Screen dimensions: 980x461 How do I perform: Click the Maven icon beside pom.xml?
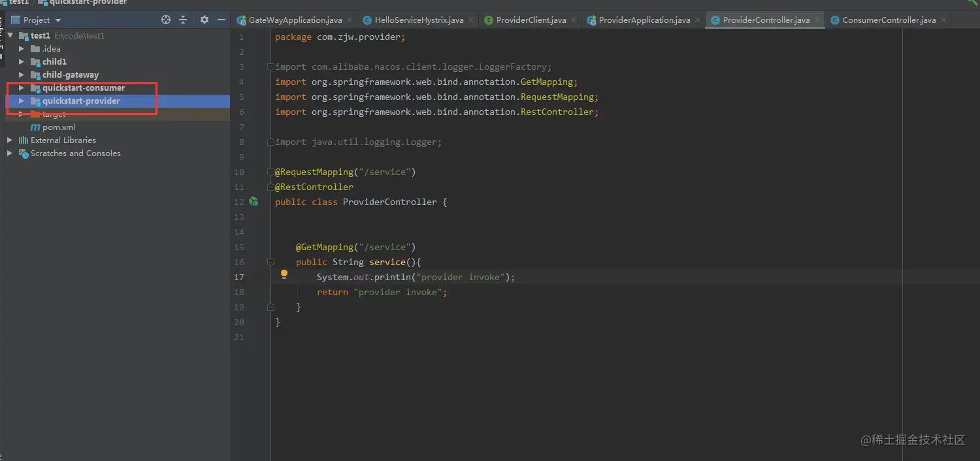(35, 127)
